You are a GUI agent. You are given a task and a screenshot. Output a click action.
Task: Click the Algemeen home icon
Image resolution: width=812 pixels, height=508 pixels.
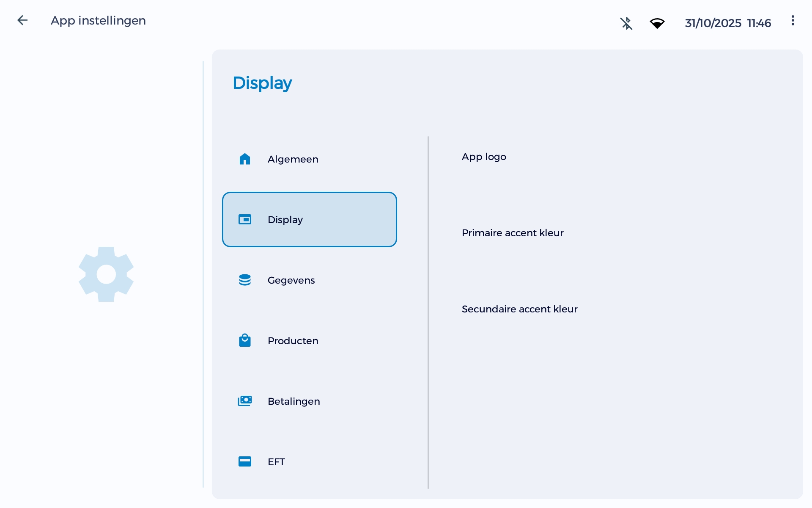pyautogui.click(x=245, y=159)
